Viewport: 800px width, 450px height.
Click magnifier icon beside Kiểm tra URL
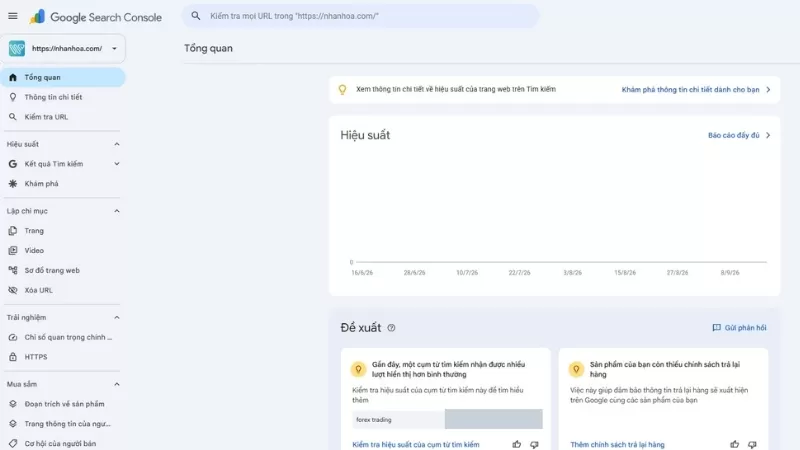tap(13, 117)
